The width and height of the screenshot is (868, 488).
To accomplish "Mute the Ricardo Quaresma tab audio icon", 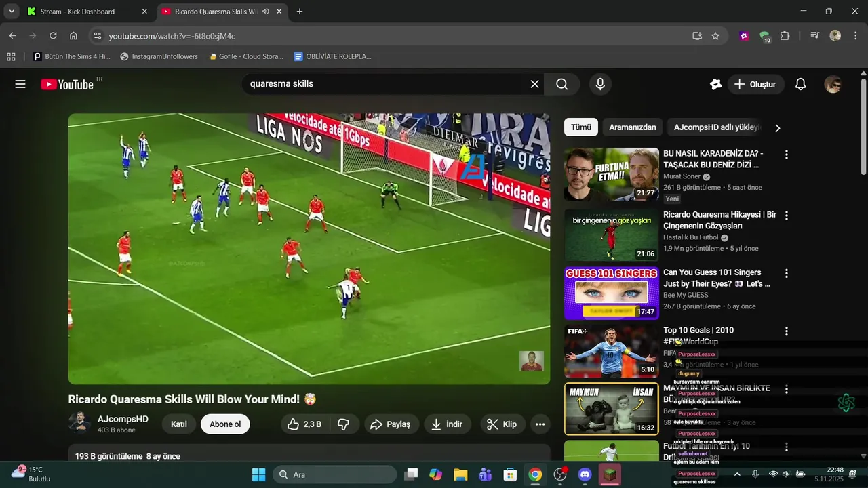I will point(265,12).
